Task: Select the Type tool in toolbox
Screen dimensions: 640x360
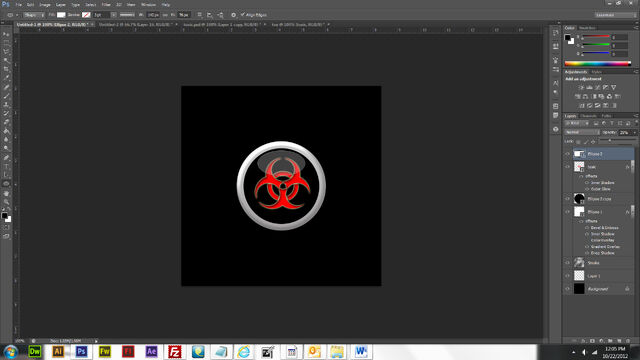Action: point(6,166)
